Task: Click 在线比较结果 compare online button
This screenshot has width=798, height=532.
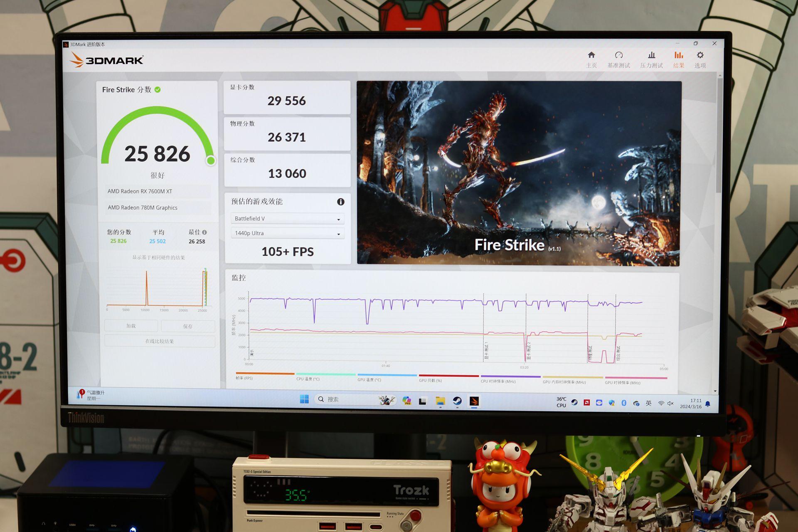Action: (x=160, y=341)
